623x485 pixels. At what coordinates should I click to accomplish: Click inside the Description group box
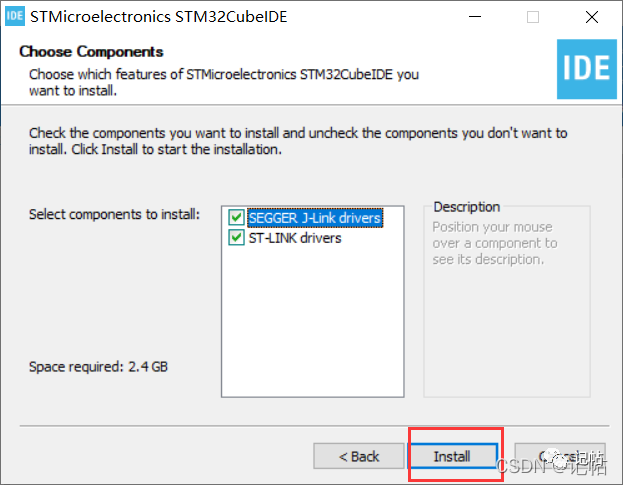(x=507, y=318)
